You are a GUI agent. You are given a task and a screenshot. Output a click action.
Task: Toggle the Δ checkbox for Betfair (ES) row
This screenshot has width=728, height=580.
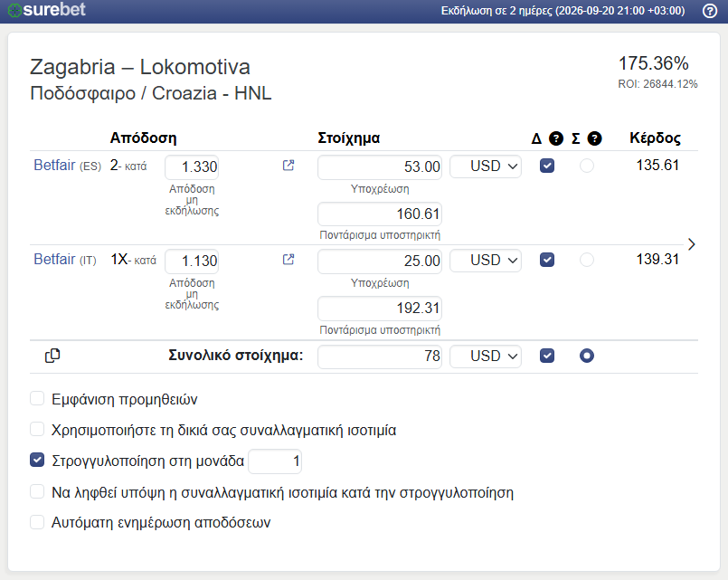pyautogui.click(x=547, y=166)
